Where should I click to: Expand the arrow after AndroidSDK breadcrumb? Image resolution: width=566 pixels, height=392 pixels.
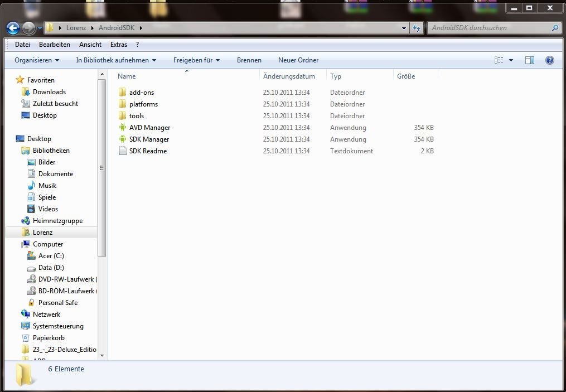click(x=141, y=28)
